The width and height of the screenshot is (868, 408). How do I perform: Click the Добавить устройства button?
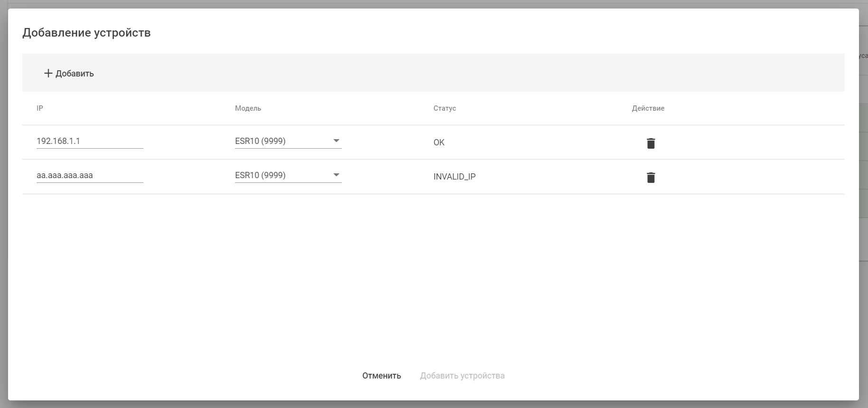point(462,376)
